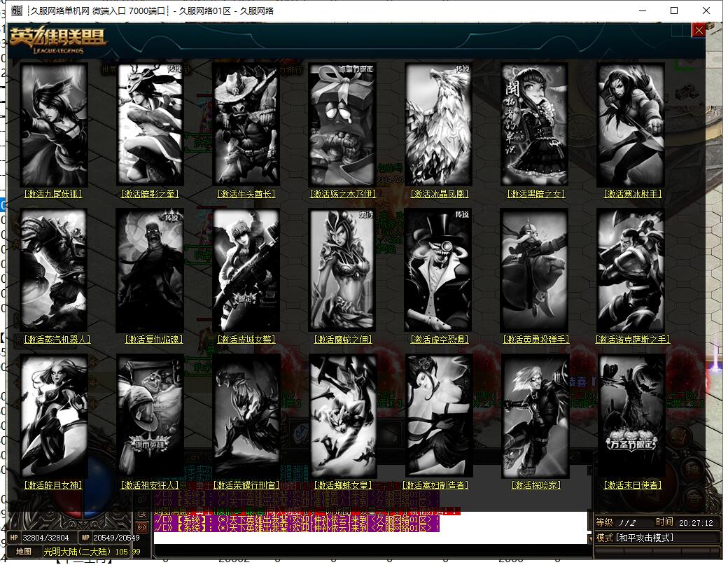Click the 激活蒸汽机器人 link
728x565 pixels.
(57, 340)
